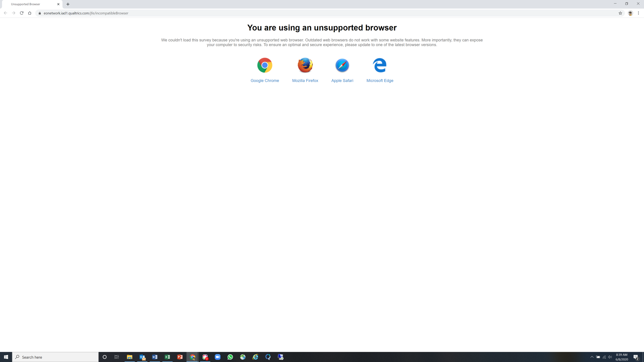
Task: Click the Apple Safari browser icon
Action: click(x=342, y=65)
